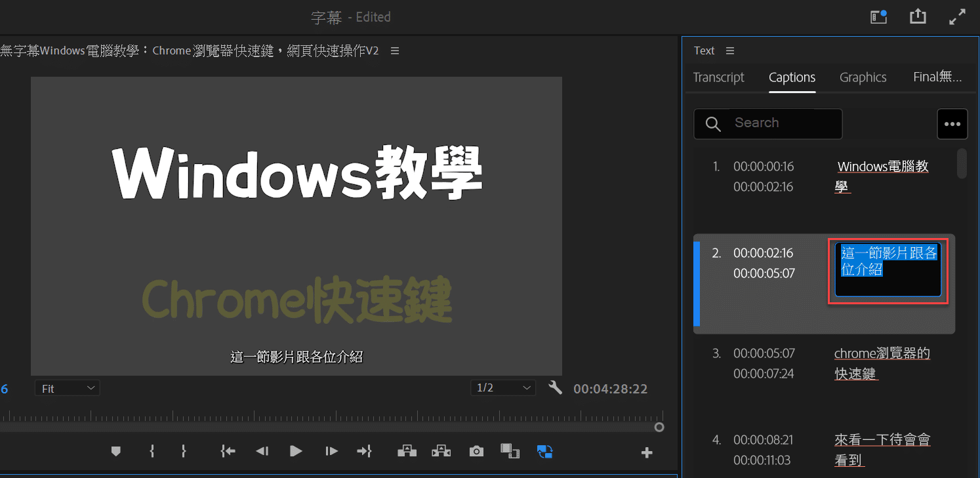Click the sequence duration 00:04:28:22
The width and height of the screenshot is (980, 478).
(x=611, y=389)
